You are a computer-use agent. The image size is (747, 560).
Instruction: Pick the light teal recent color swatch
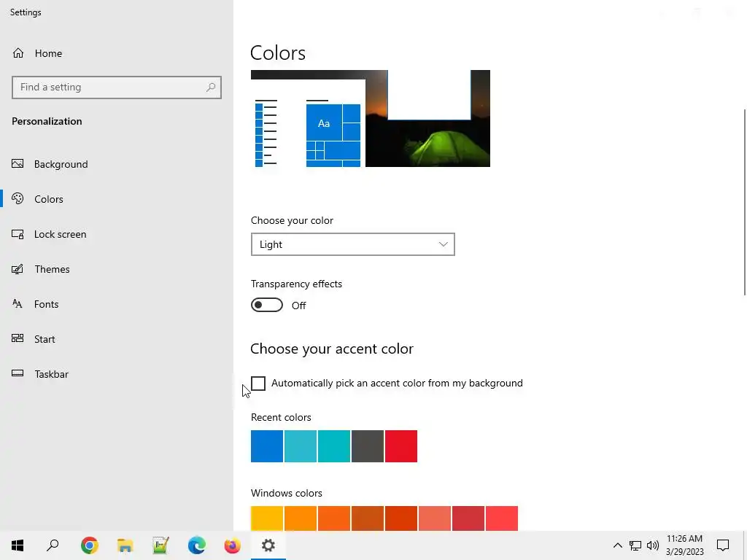[301, 446]
